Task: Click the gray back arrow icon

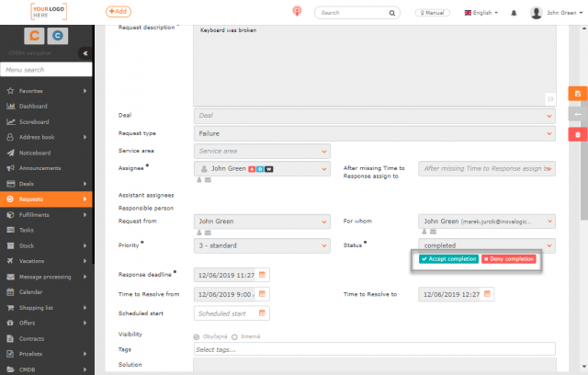Action: pos(578,114)
